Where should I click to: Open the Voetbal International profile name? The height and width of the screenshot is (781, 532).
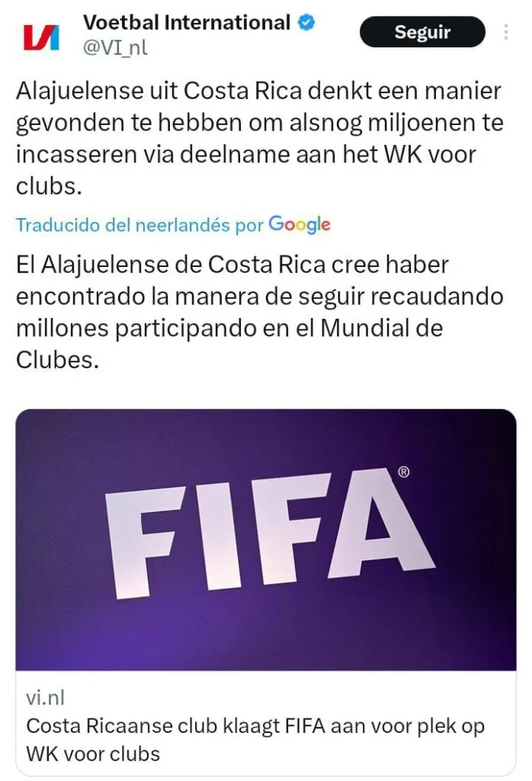pyautogui.click(x=187, y=22)
